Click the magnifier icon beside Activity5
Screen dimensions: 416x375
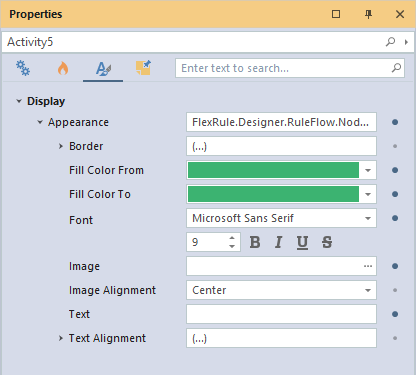(390, 42)
